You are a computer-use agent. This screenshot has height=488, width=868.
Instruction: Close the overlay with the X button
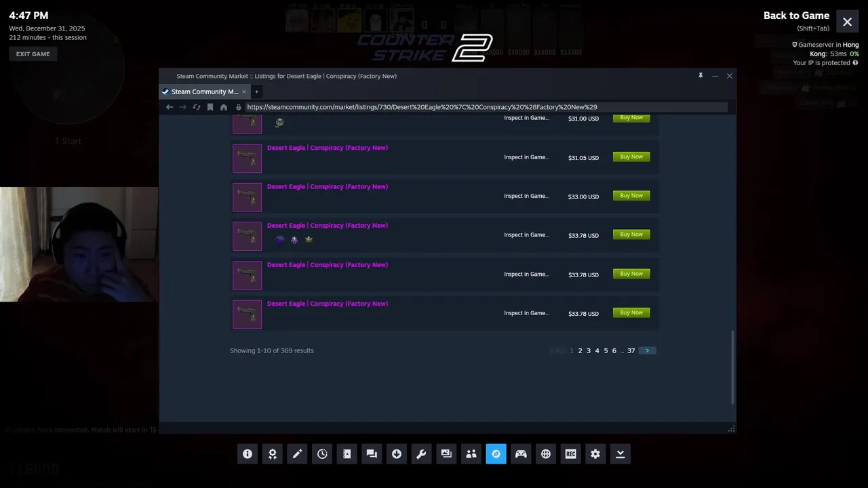pyautogui.click(x=848, y=22)
